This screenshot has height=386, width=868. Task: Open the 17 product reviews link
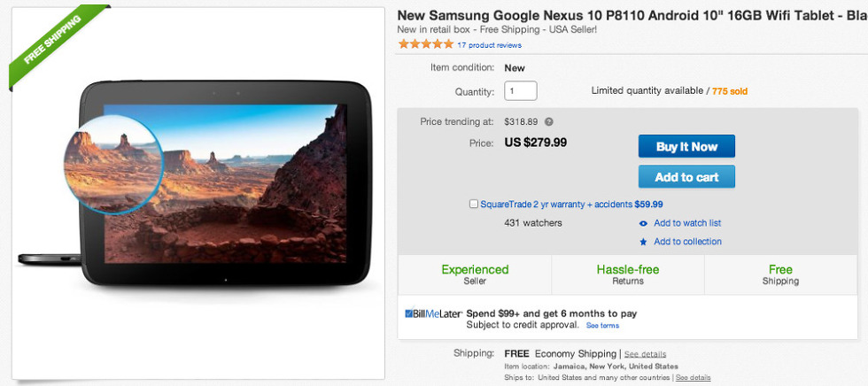pyautogui.click(x=489, y=45)
